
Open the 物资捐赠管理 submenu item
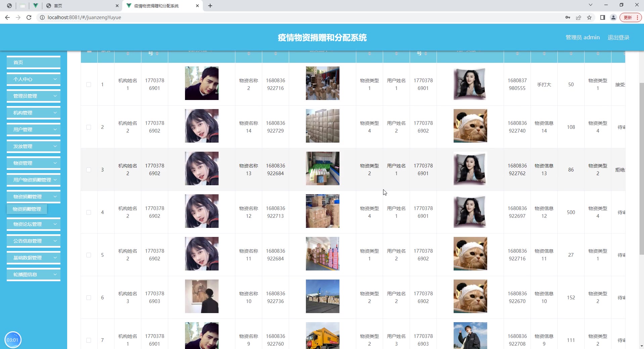pos(27,209)
